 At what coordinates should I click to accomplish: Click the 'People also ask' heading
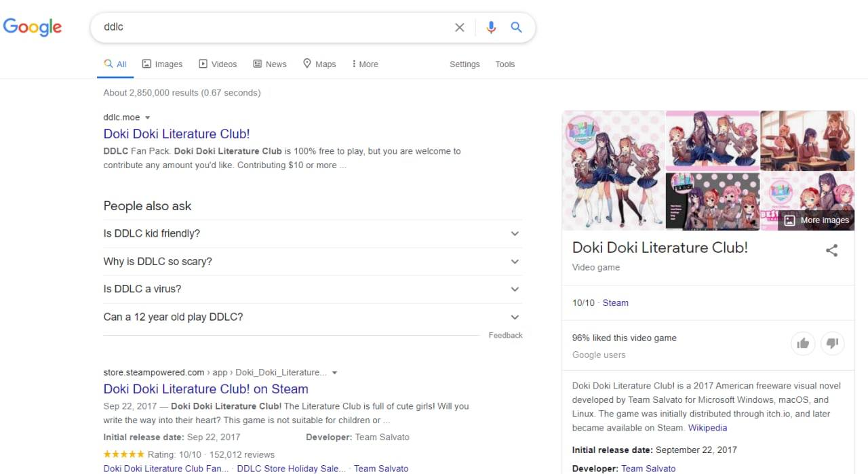tap(147, 206)
